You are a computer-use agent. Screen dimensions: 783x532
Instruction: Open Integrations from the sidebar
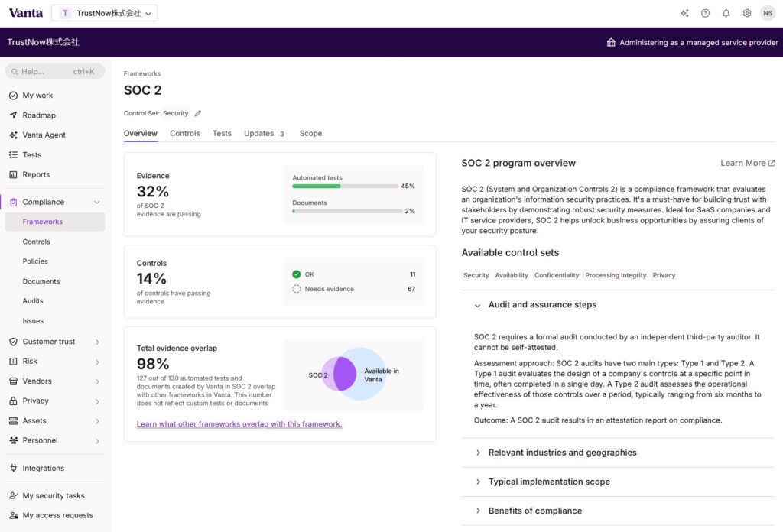tap(43, 469)
